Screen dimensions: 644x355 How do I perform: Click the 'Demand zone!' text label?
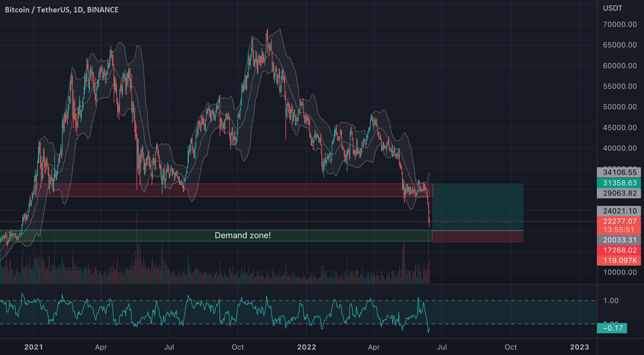pyautogui.click(x=243, y=235)
